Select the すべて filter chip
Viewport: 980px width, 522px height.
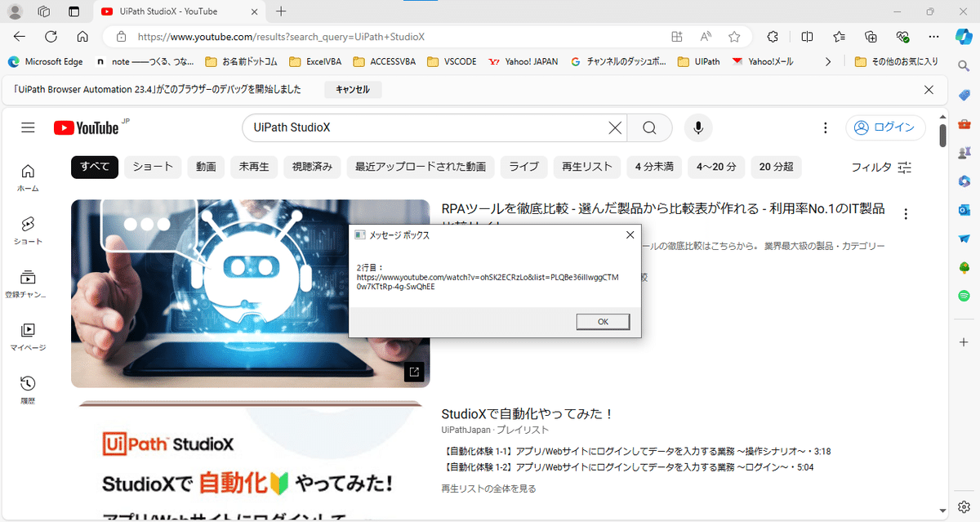point(95,167)
